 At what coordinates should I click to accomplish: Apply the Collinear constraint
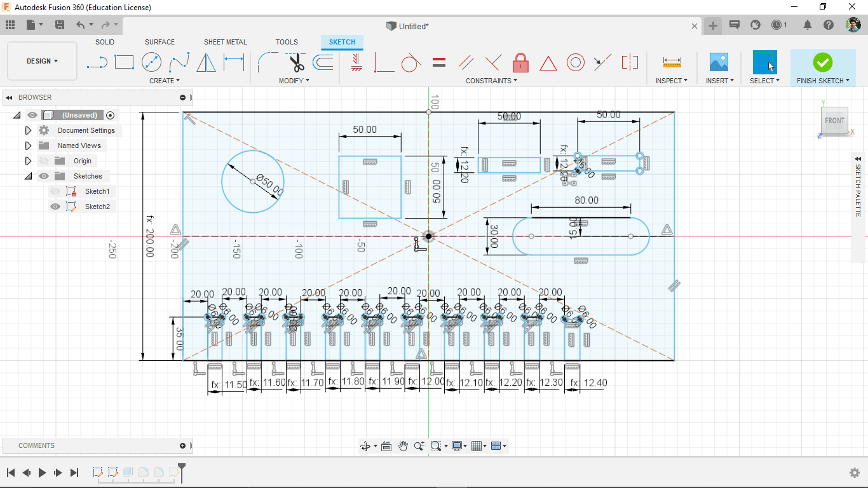tap(602, 62)
